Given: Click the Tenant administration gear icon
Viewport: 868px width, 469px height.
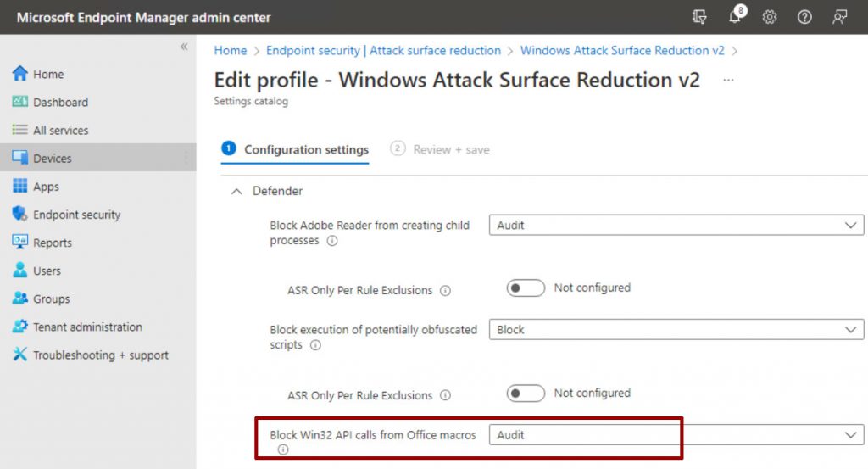Looking at the screenshot, I should 20,327.
